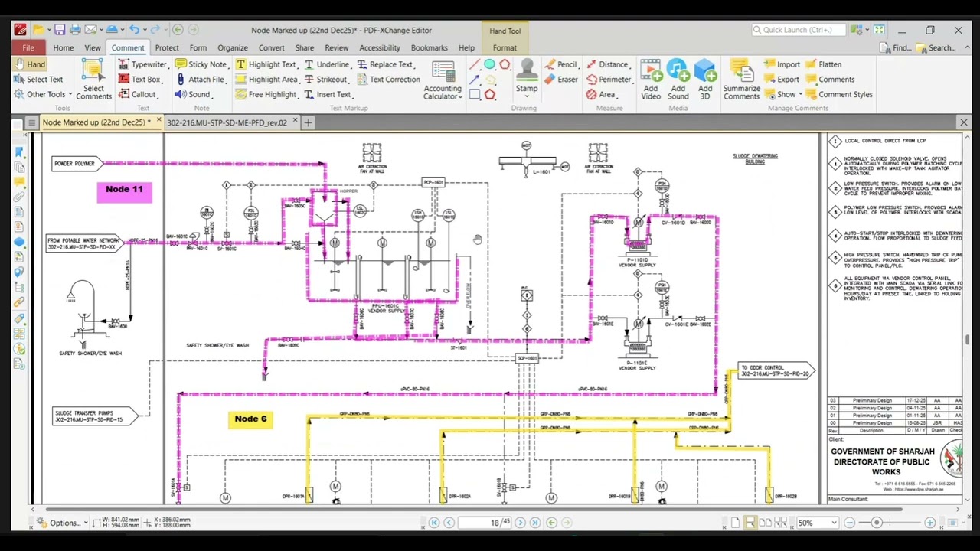Open the Open-file dropdown arrow
980x551 pixels.
pyautogui.click(x=51, y=30)
